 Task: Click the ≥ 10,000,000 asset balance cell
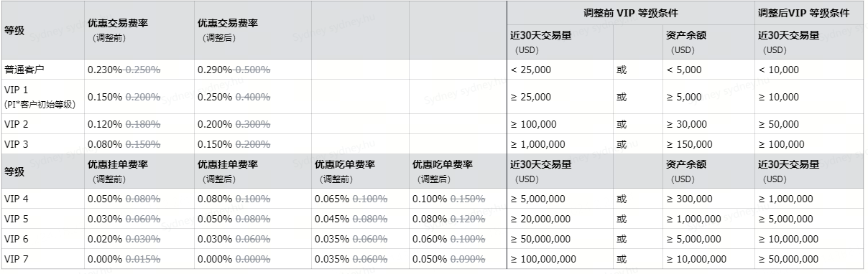pos(708,259)
